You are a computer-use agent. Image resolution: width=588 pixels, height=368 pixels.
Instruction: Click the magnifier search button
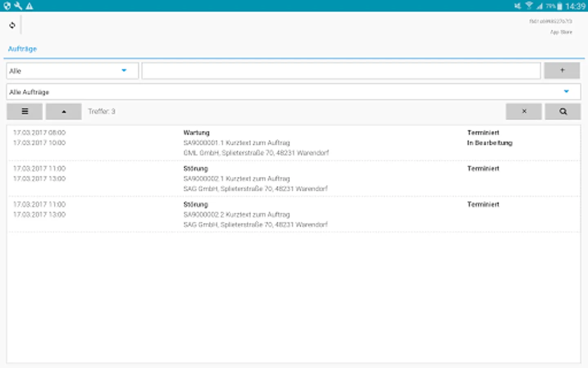563,111
